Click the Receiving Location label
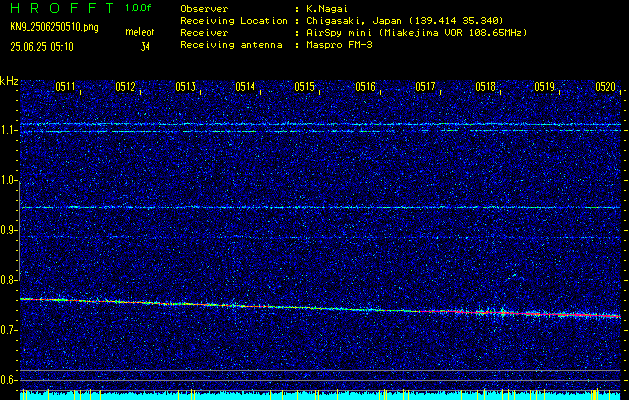 click(234, 21)
